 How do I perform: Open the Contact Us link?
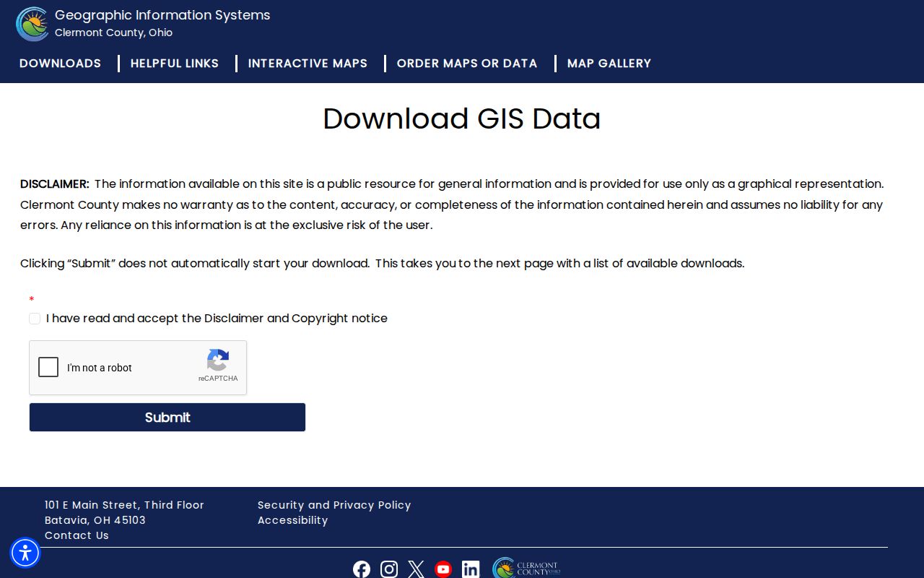(77, 535)
